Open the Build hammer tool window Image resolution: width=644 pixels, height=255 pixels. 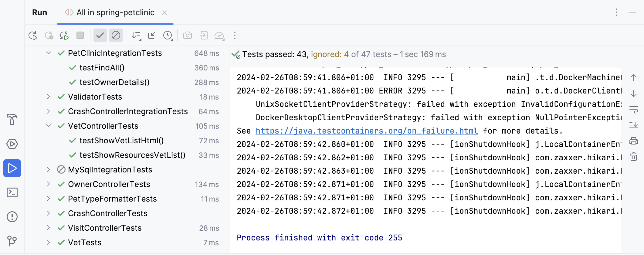12,120
